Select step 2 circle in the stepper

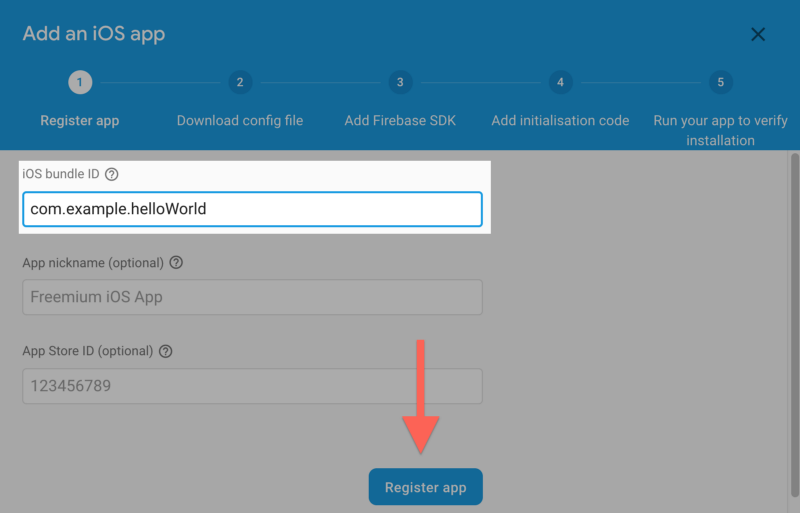(240, 82)
